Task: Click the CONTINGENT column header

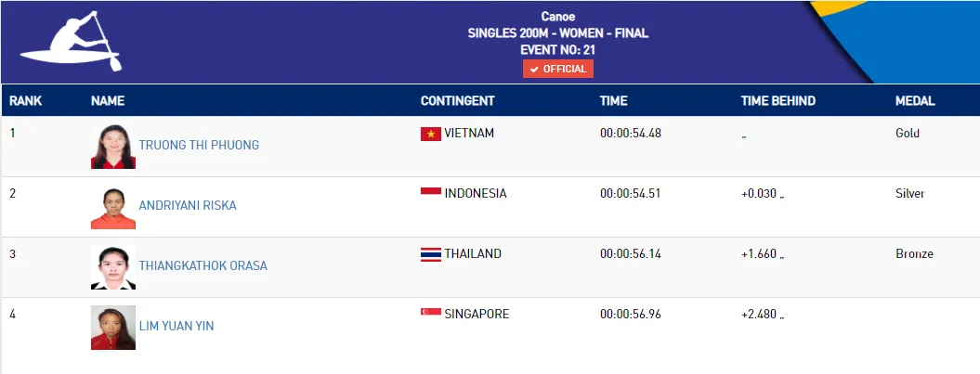Action: 458,100
